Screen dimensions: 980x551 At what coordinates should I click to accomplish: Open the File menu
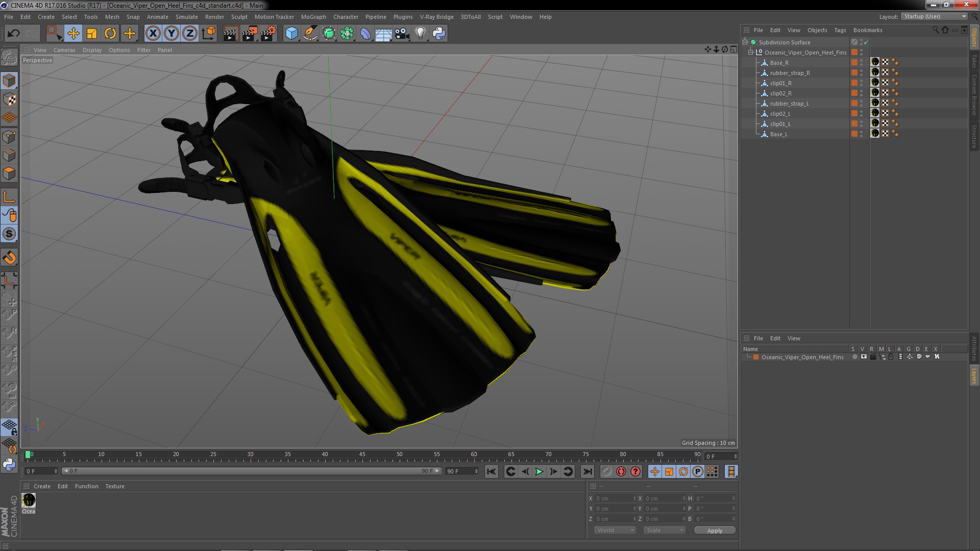[x=9, y=17]
